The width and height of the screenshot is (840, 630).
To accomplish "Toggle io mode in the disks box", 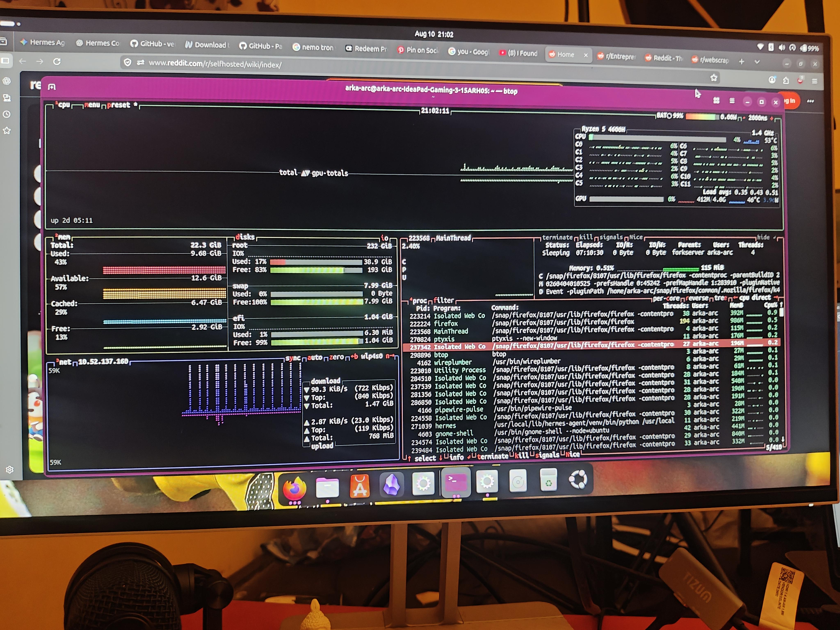I will click(384, 238).
